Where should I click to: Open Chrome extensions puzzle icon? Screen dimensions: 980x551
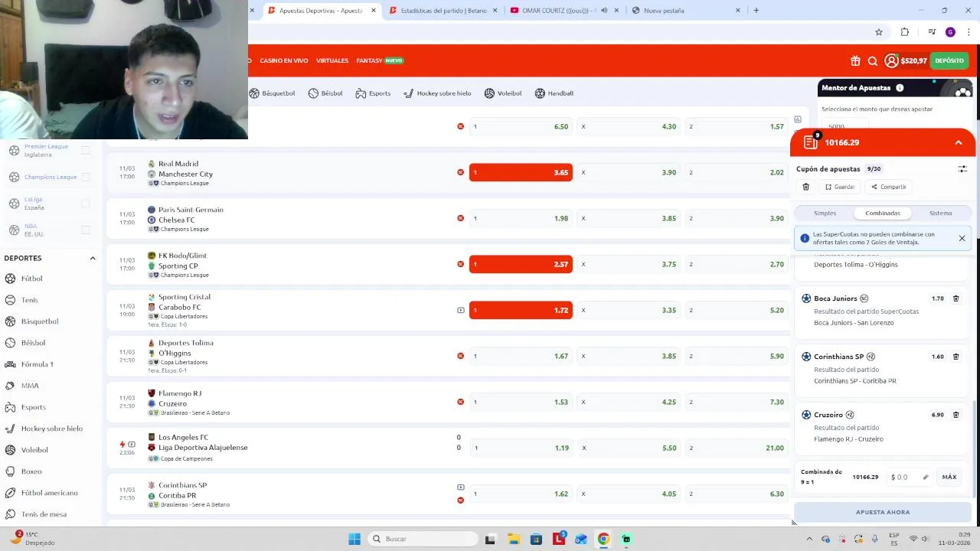pyautogui.click(x=905, y=32)
